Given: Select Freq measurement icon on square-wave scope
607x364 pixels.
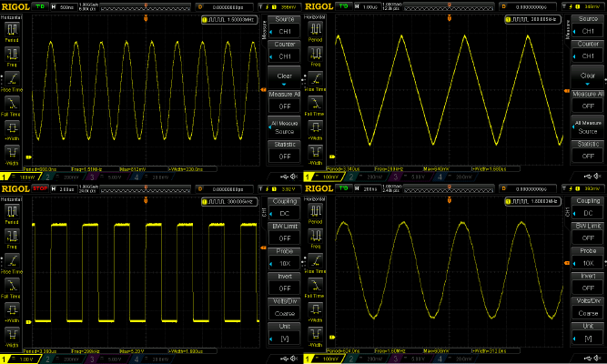Looking at the screenshot, I should coord(12,236).
